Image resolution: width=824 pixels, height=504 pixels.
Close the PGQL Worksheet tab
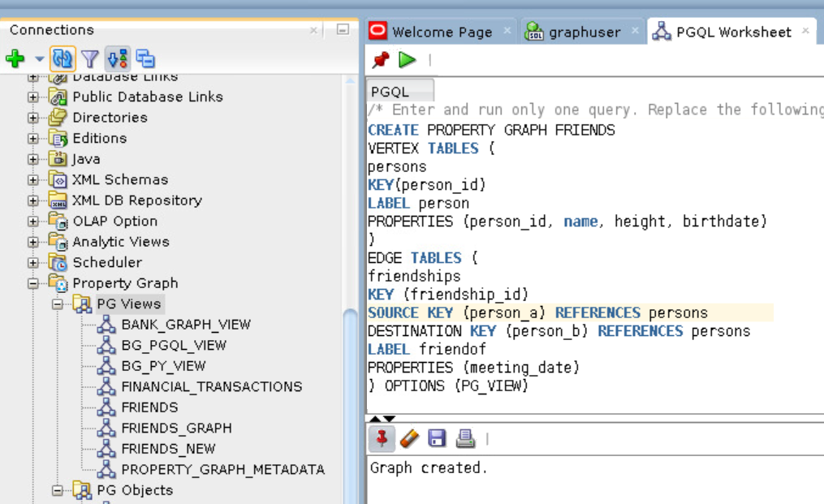tap(805, 31)
